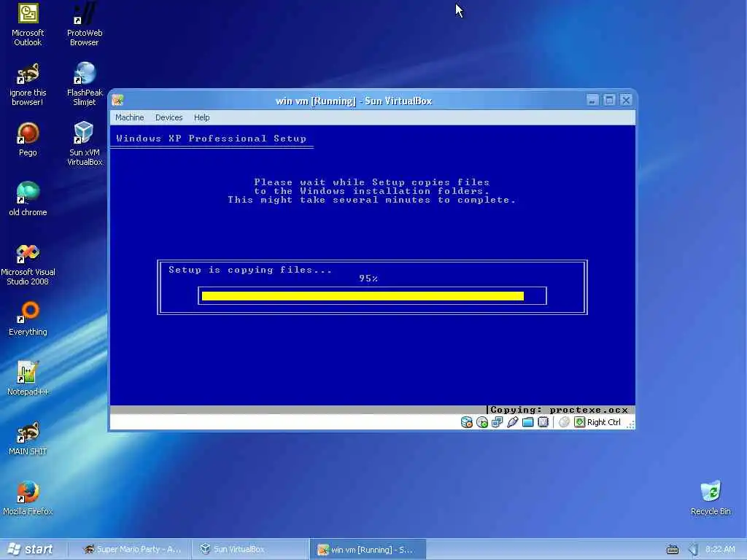
Task: Select the 'ignore this browser!' desktop icon
Action: [28, 85]
